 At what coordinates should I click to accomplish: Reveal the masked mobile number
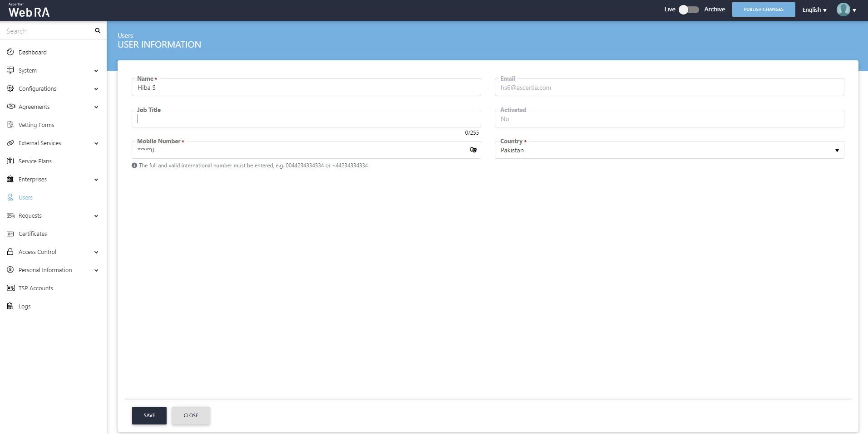(x=473, y=150)
